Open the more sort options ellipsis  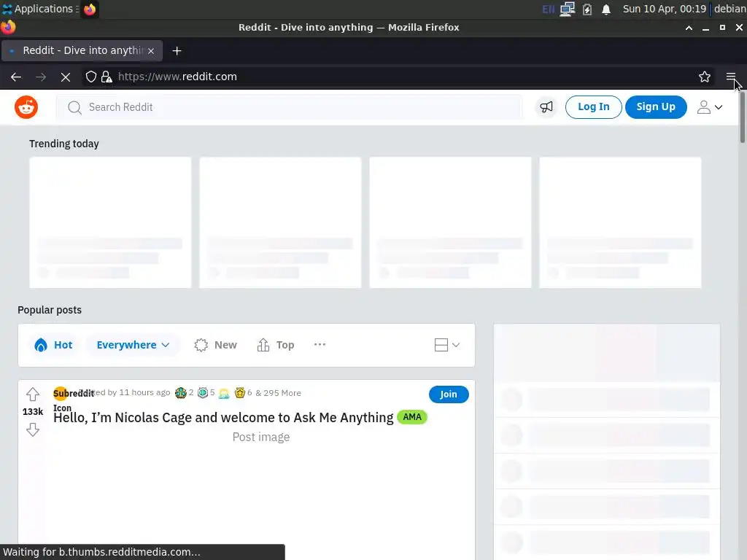pyautogui.click(x=320, y=344)
